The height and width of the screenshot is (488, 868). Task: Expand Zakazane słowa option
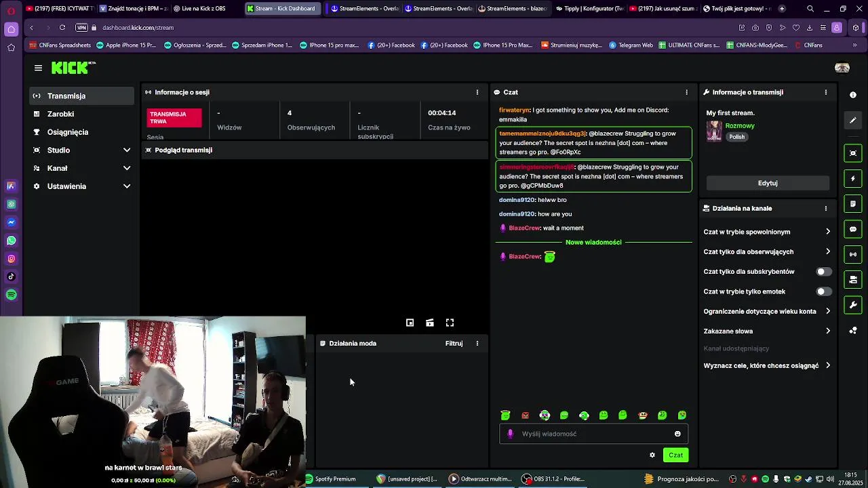coord(767,331)
